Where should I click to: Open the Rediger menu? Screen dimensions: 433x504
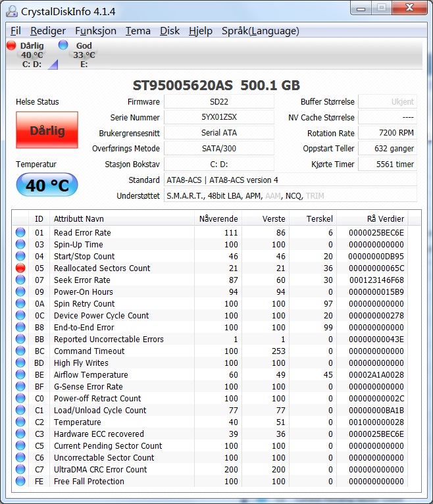[48, 31]
